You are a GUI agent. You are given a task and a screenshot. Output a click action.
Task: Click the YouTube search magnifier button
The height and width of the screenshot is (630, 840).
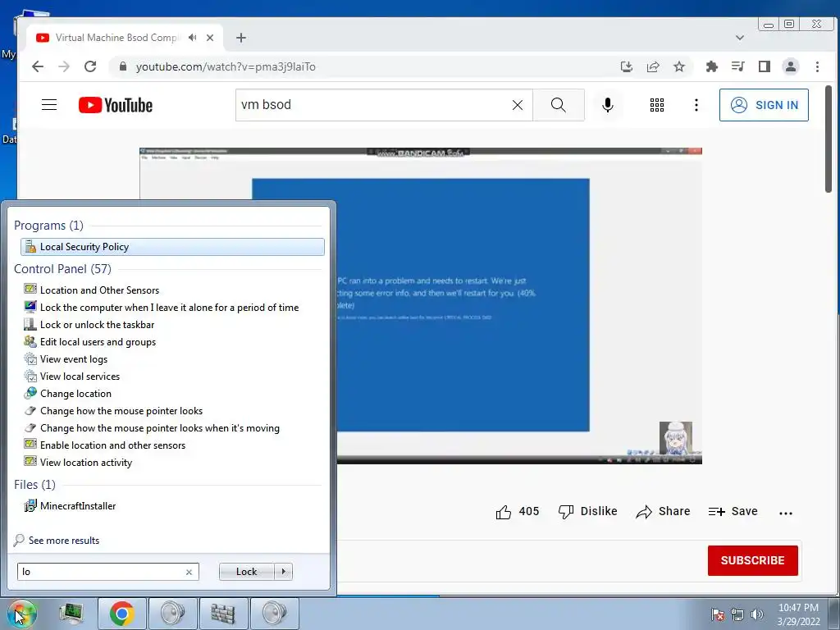point(558,105)
